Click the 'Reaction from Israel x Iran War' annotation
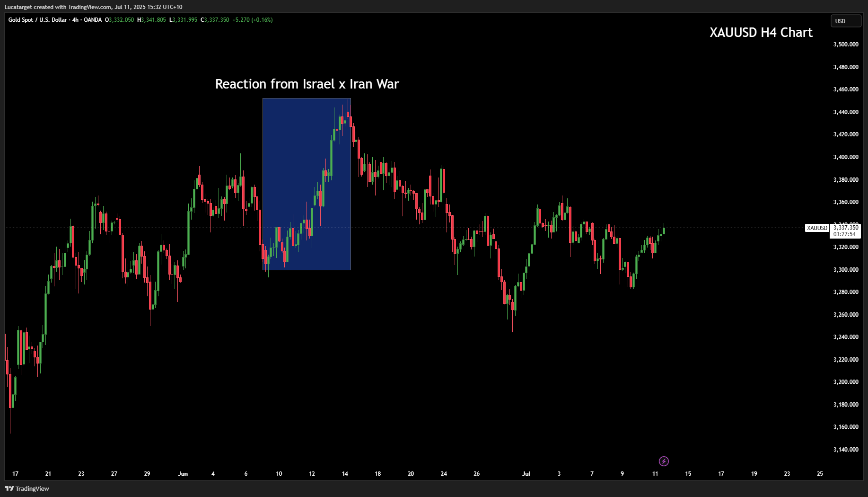868x497 pixels. click(x=307, y=84)
